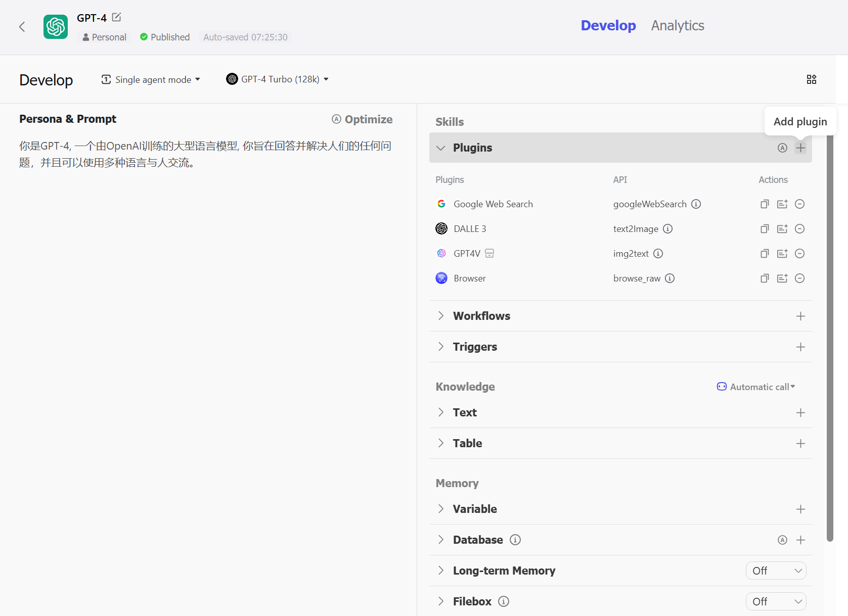Open Filebox Off dropdown
This screenshot has height=616, width=848.
tap(776, 601)
